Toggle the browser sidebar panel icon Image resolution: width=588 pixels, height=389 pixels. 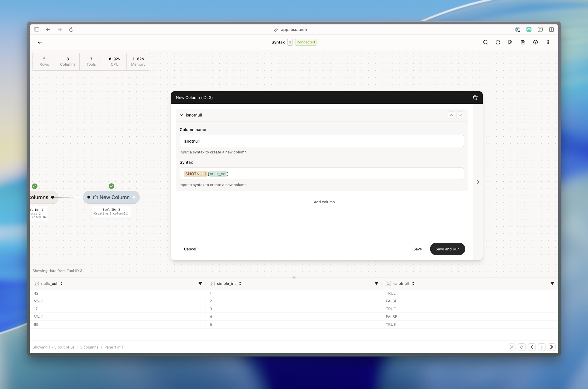[37, 29]
